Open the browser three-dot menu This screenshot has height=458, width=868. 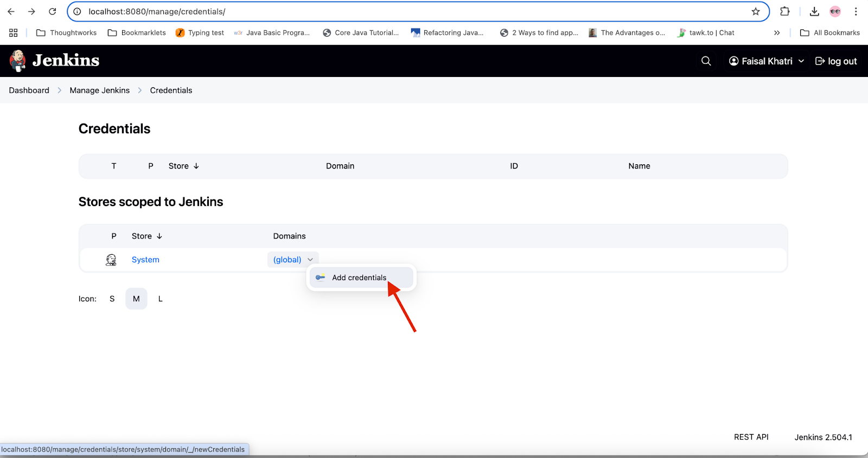pos(856,11)
